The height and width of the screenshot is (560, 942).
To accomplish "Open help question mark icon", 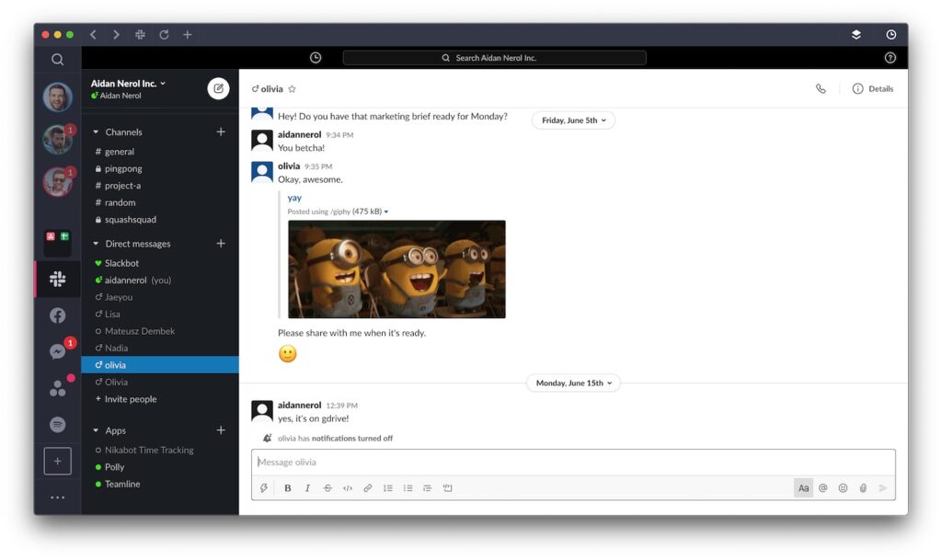I will 890,58.
